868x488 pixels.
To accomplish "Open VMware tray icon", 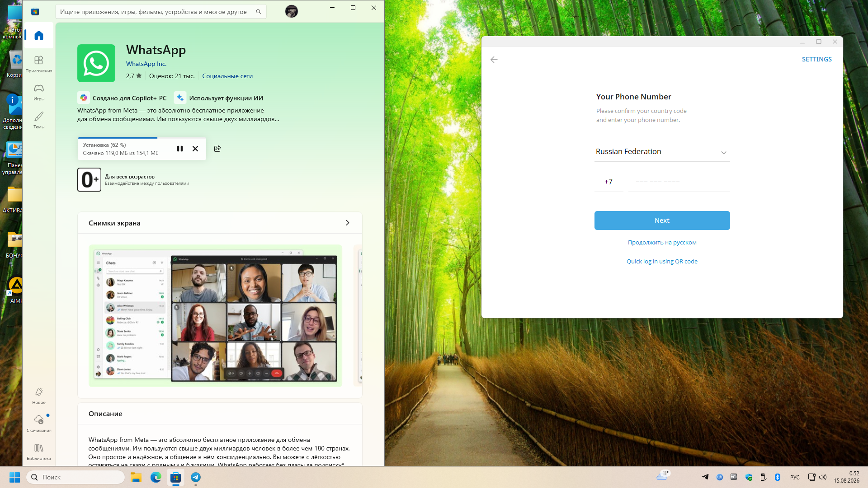I will click(x=734, y=477).
